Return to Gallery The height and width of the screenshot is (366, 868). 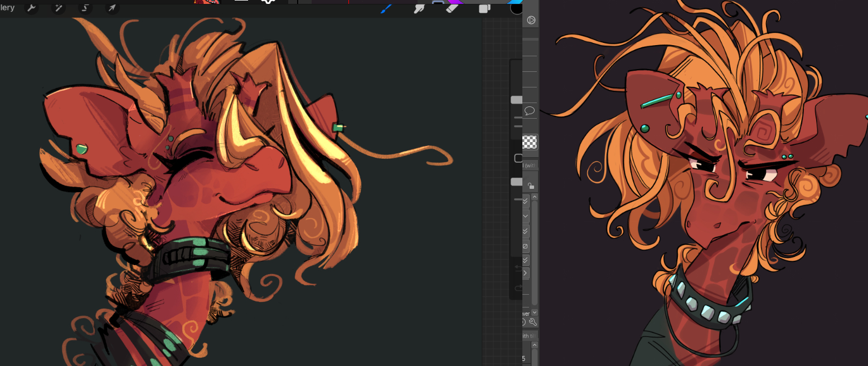pyautogui.click(x=7, y=8)
